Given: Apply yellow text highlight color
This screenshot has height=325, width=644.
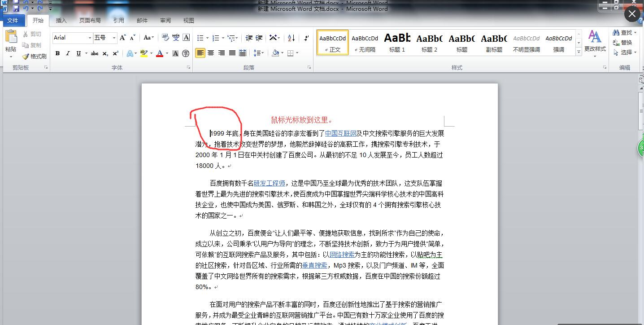Looking at the screenshot, I should click(144, 53).
